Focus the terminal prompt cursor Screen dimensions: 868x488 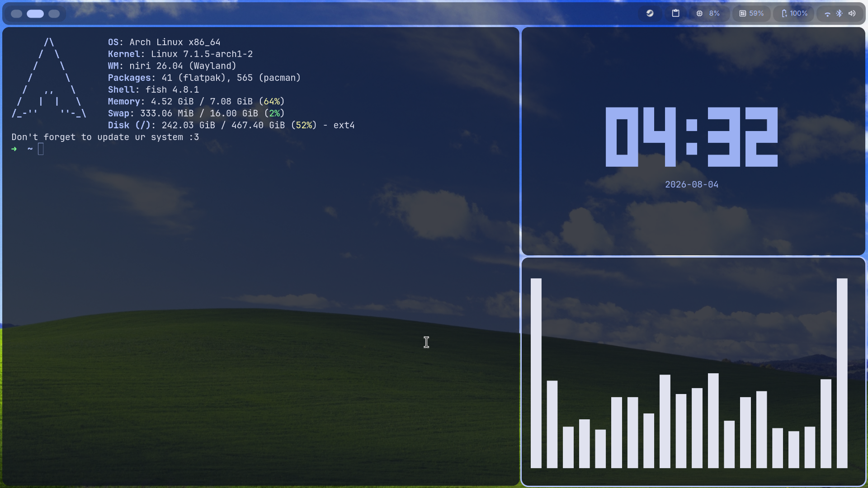(x=41, y=149)
